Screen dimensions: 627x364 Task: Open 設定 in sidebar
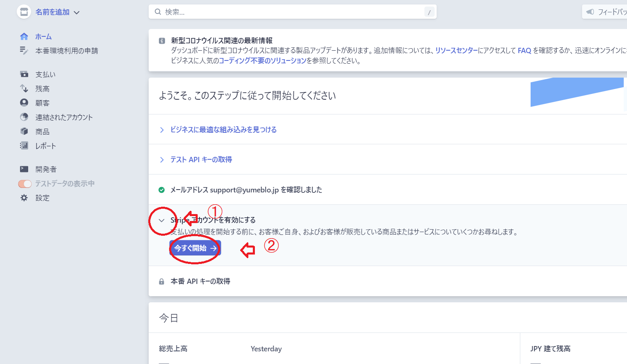pos(42,198)
